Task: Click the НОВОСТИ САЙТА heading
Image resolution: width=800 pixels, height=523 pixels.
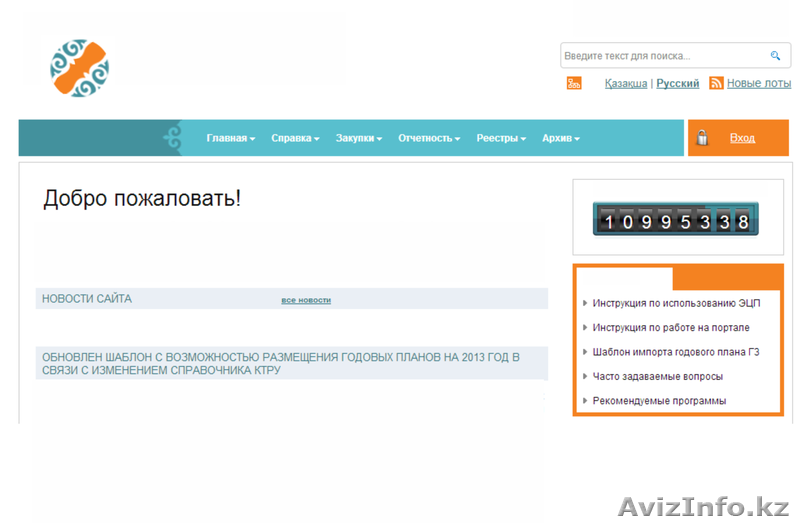Action: click(87, 299)
